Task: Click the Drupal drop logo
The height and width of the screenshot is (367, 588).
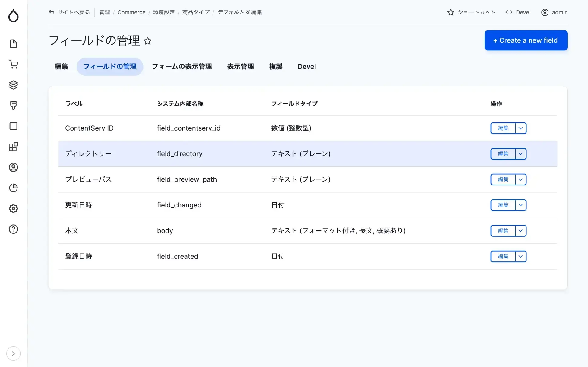Action: pyautogui.click(x=13, y=16)
